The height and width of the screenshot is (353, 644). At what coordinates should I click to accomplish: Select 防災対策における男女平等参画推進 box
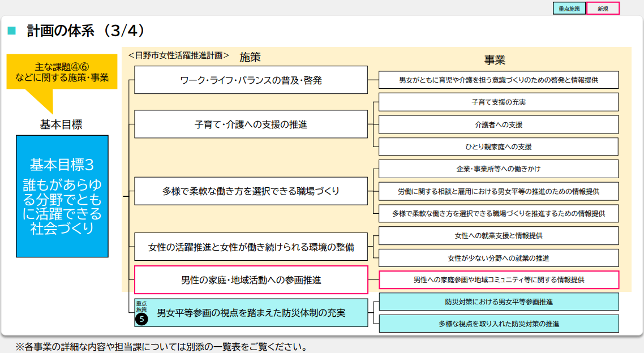click(499, 302)
